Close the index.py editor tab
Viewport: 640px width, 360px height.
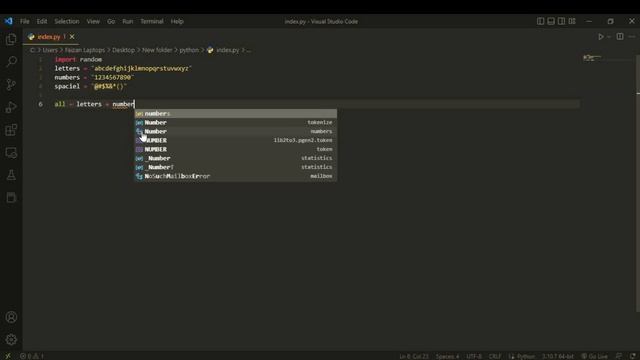[72, 37]
